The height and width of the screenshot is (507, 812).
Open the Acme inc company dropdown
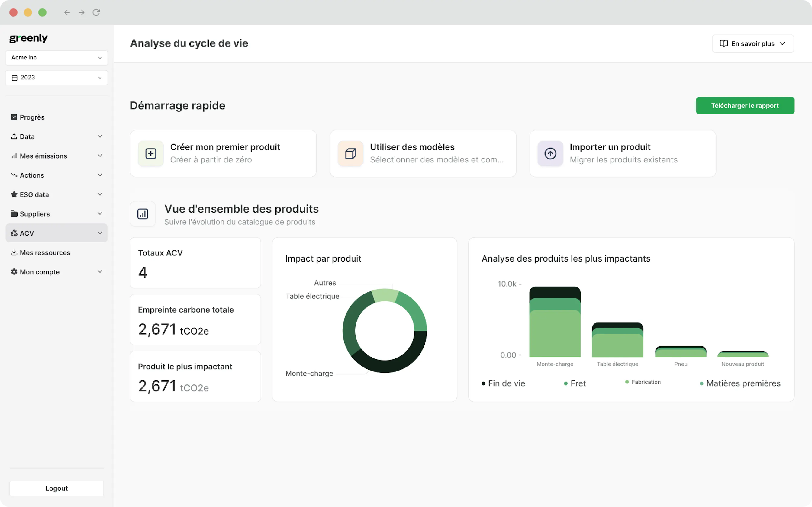(57, 58)
